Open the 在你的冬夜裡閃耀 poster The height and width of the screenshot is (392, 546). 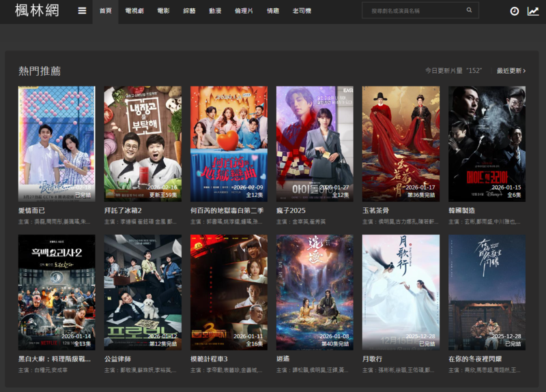tap(487, 292)
